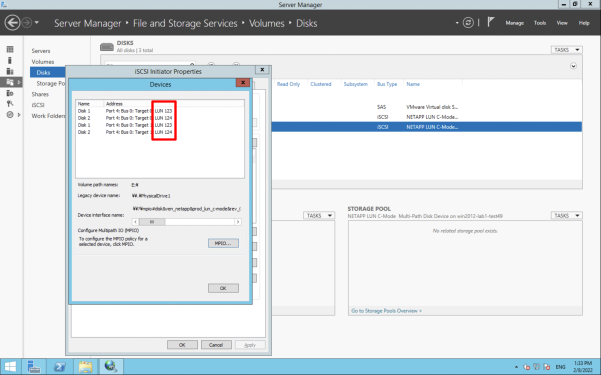The width and height of the screenshot is (601, 375).
Task: Open the Storage Pool TASKS dropdown
Action: click(567, 215)
